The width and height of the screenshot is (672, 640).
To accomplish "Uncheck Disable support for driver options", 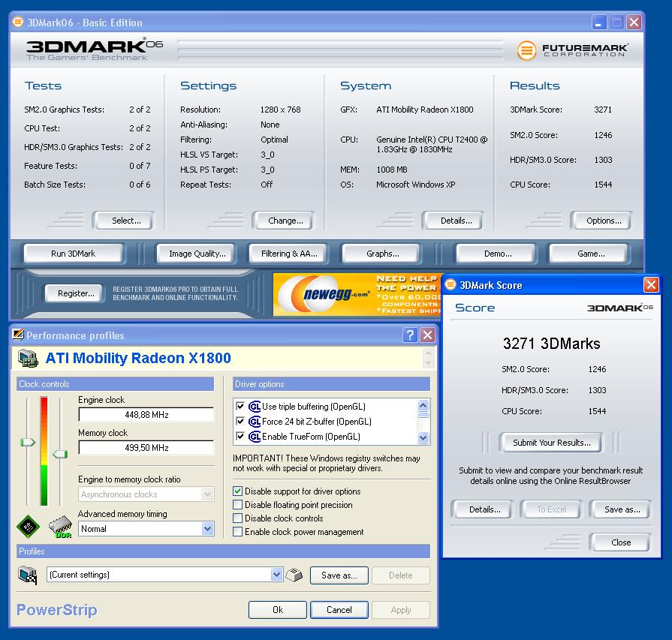I will click(237, 491).
